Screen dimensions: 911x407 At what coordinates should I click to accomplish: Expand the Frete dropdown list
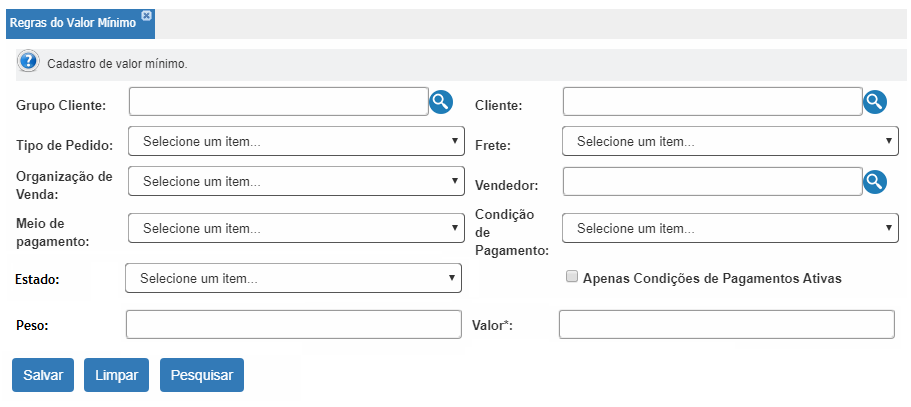pos(730,141)
